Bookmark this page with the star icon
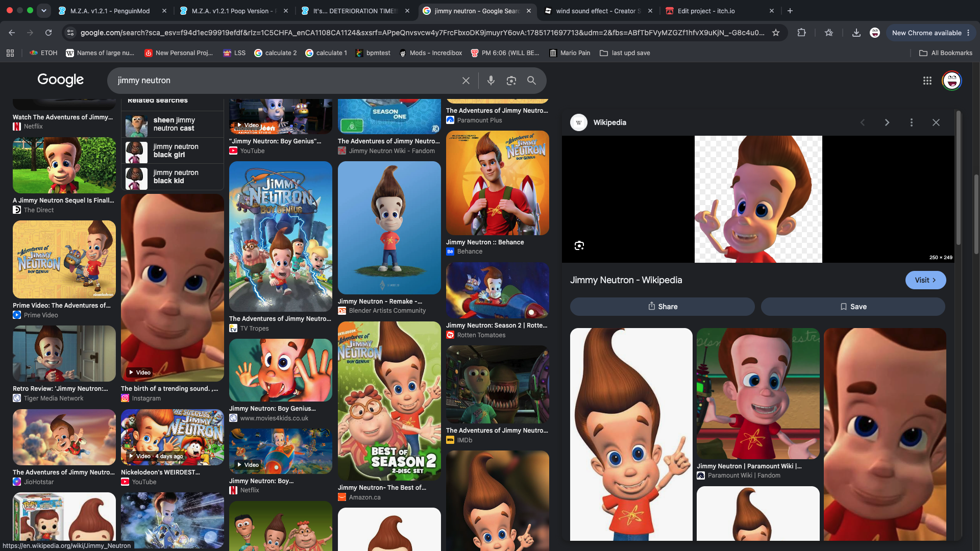 click(x=776, y=33)
